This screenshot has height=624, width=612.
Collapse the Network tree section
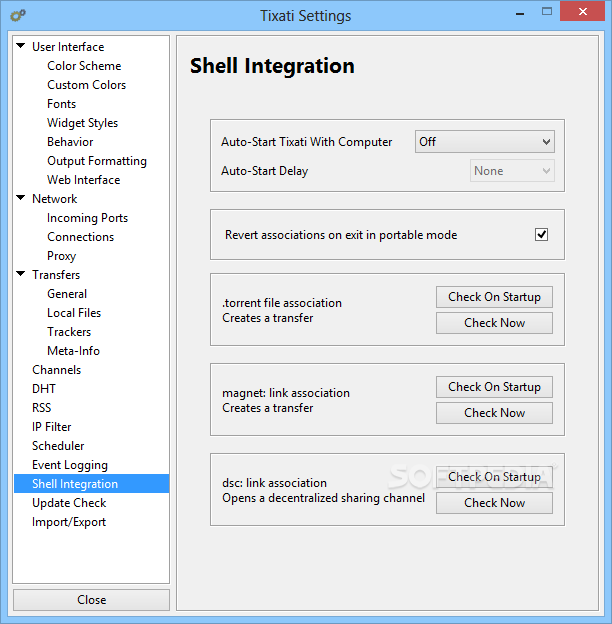tap(21, 198)
